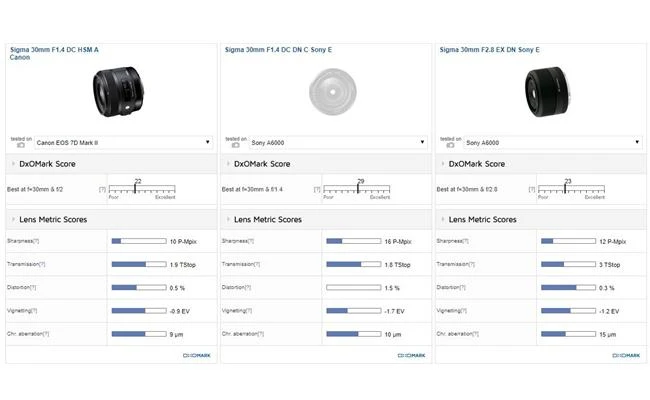Click the camera icon beside middle Sony A6000
The width and height of the screenshot is (650, 400).
click(236, 146)
